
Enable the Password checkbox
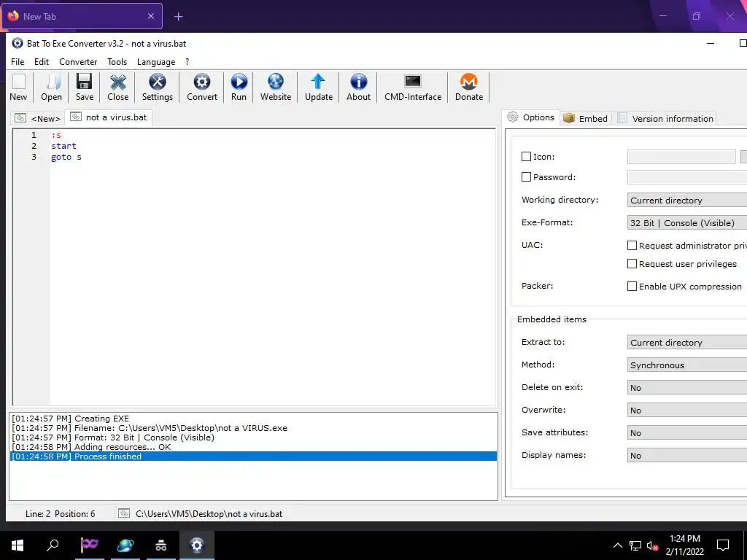526,177
